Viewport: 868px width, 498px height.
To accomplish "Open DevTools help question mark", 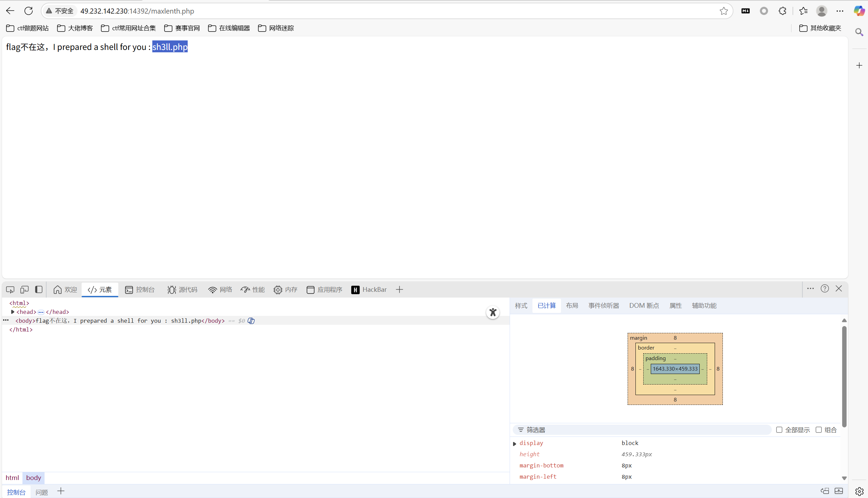I will (824, 289).
